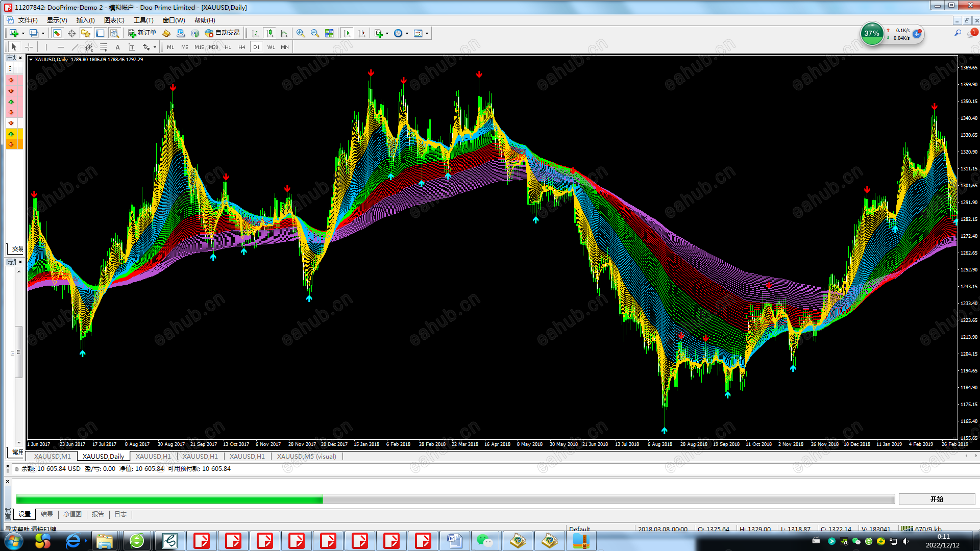Expand the new chart dropdown arrow
This screenshot has width=980, height=551.
[23, 33]
